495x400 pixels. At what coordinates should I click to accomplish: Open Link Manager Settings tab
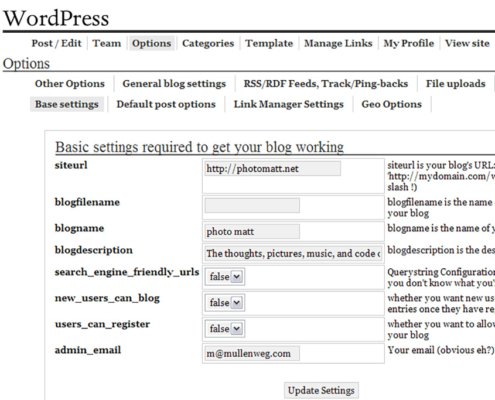[288, 104]
